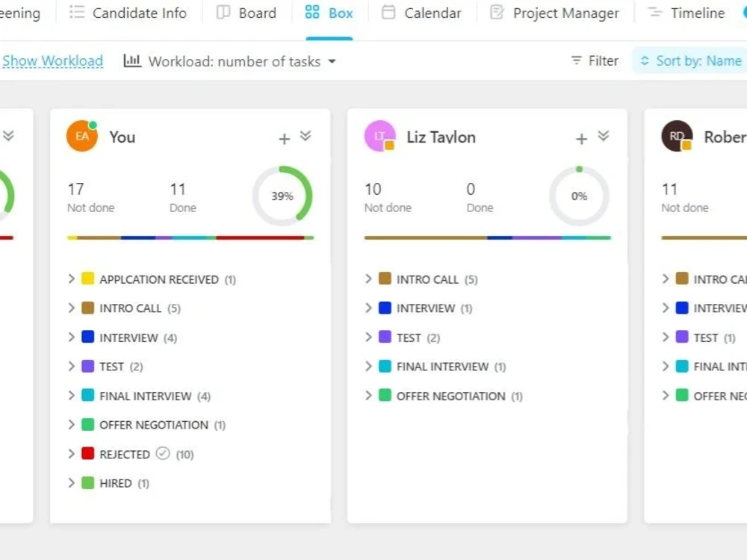Expand APPLCATION RECEIVED group under You
The image size is (747, 560).
71,279
